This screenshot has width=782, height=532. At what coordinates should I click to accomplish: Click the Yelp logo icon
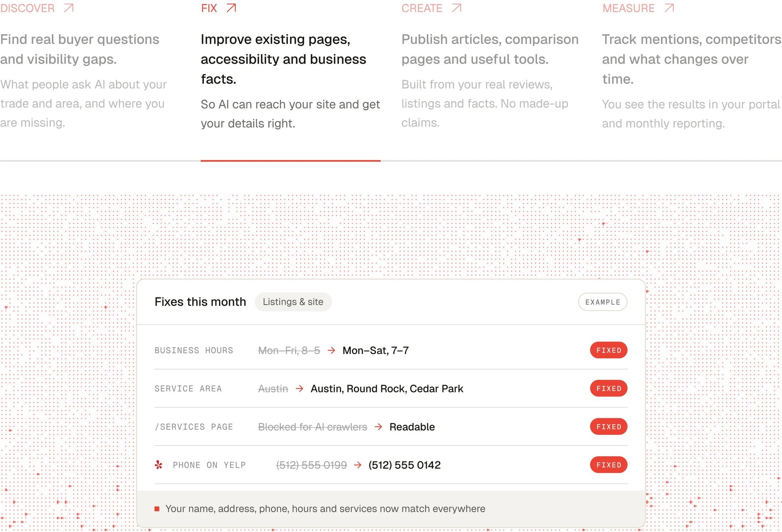pos(158,465)
